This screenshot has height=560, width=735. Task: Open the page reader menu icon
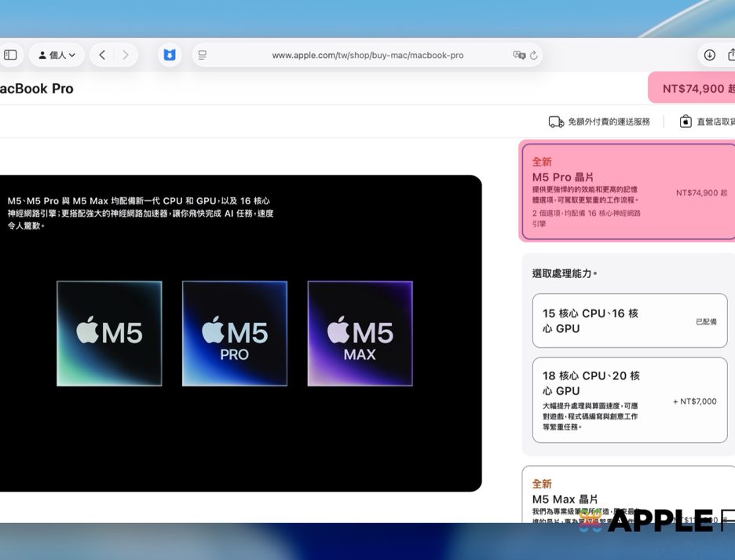click(x=203, y=55)
